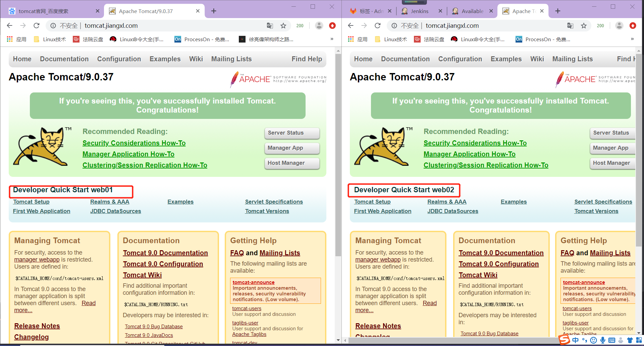Open FAQ link in left Getting Help
This screenshot has width=644, height=346.
click(237, 253)
